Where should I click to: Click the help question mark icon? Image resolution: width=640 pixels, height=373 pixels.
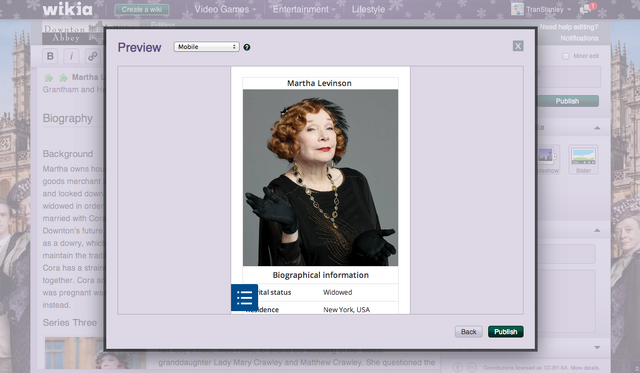click(x=247, y=47)
